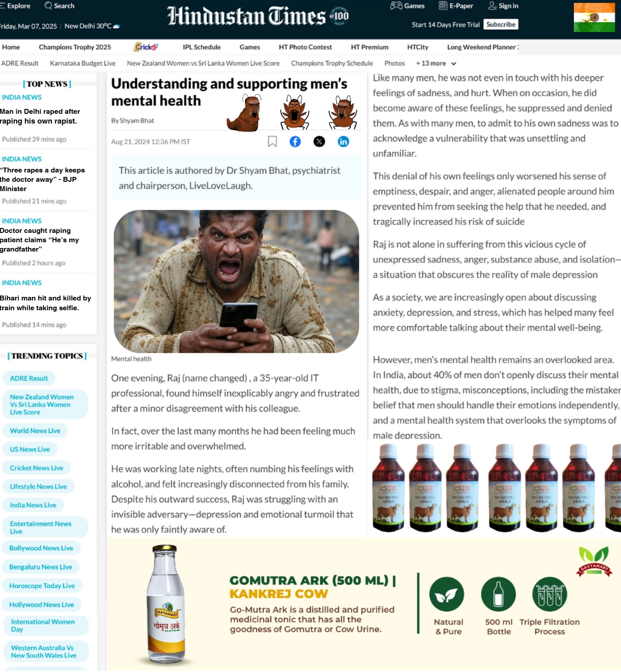Open Entertainment News Live topic
621x672 pixels.
[x=45, y=527]
